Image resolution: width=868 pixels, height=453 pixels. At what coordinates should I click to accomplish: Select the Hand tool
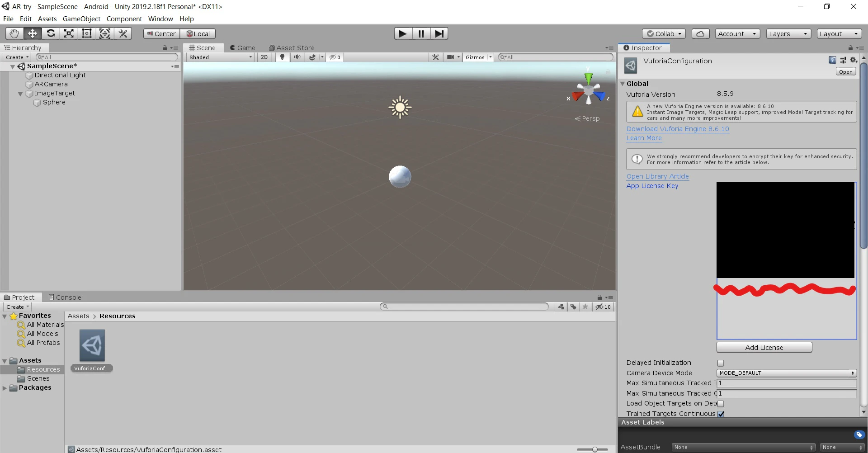click(x=14, y=33)
